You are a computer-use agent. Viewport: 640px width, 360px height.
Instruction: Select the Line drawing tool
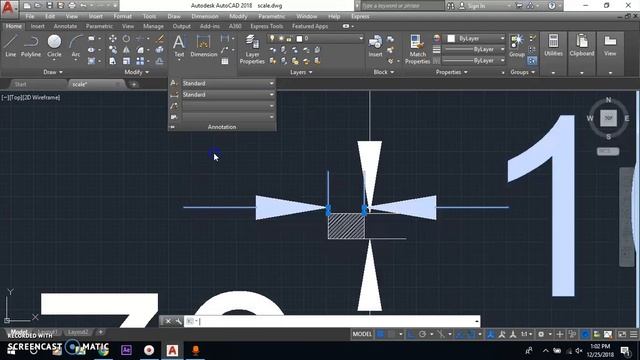point(11,46)
